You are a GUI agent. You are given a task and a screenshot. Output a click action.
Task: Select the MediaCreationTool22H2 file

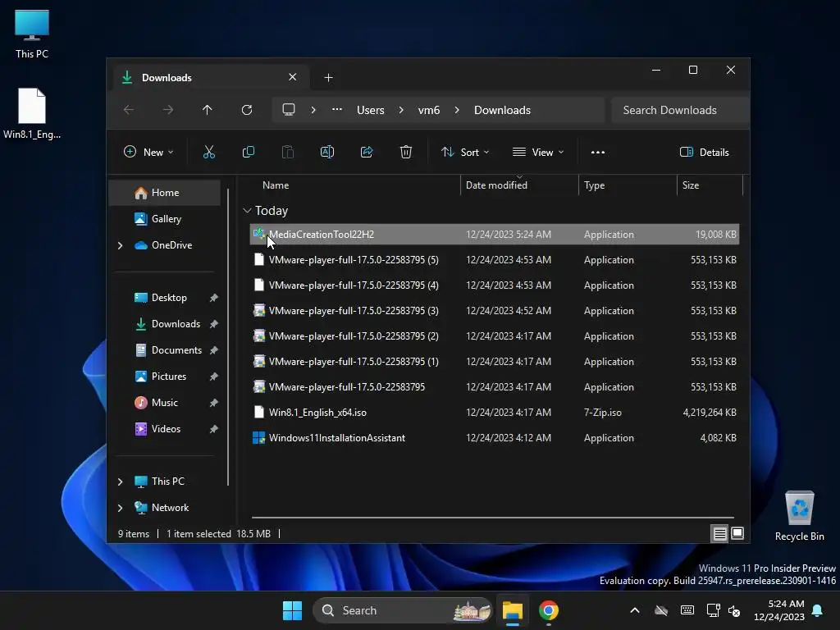click(x=495, y=235)
